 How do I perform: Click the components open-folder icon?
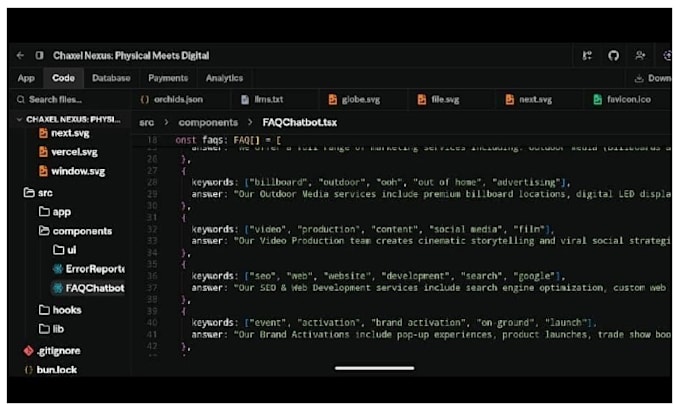tap(44, 231)
